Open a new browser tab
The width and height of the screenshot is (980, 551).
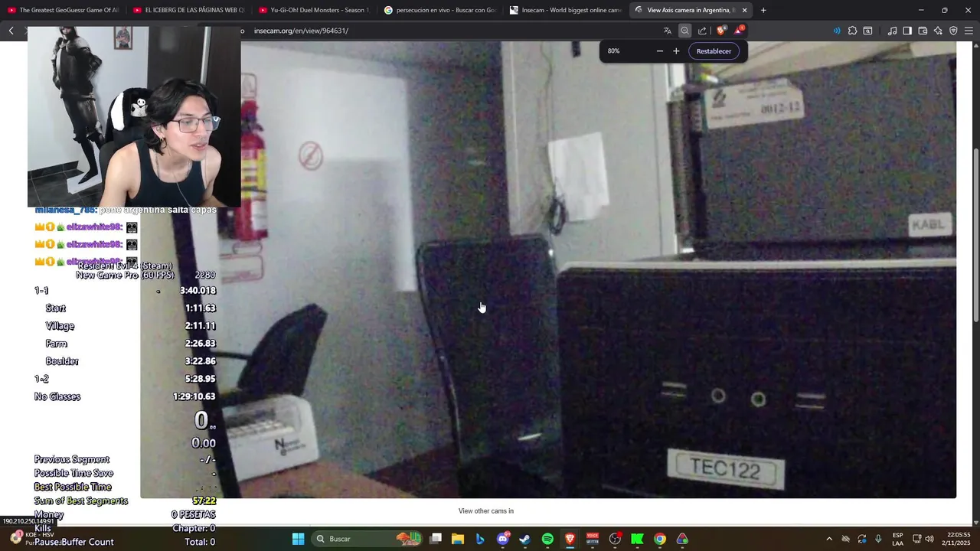[x=763, y=10]
